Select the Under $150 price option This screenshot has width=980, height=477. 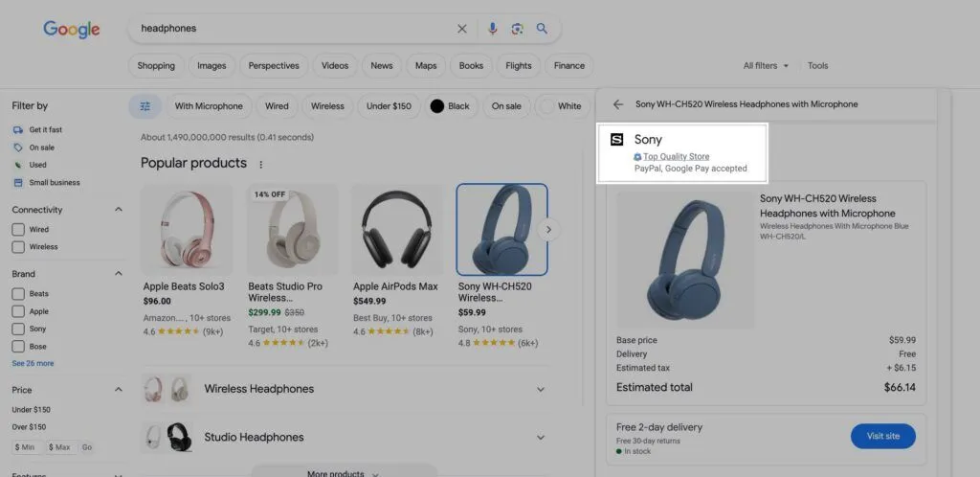[32, 410]
